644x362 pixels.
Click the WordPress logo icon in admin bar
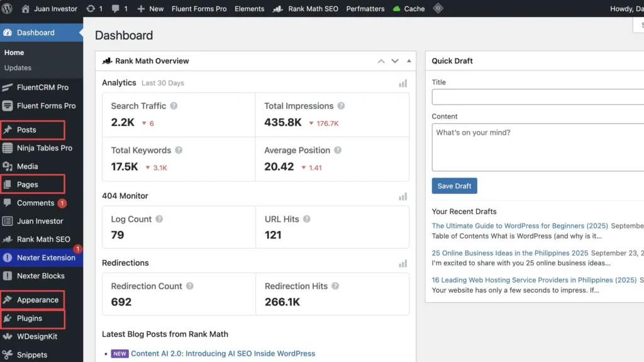pyautogui.click(x=7, y=8)
